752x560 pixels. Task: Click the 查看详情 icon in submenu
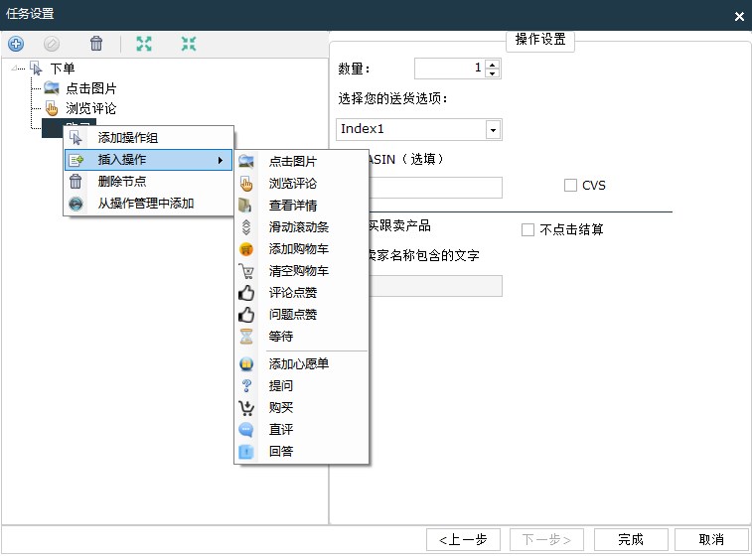pyautogui.click(x=245, y=205)
